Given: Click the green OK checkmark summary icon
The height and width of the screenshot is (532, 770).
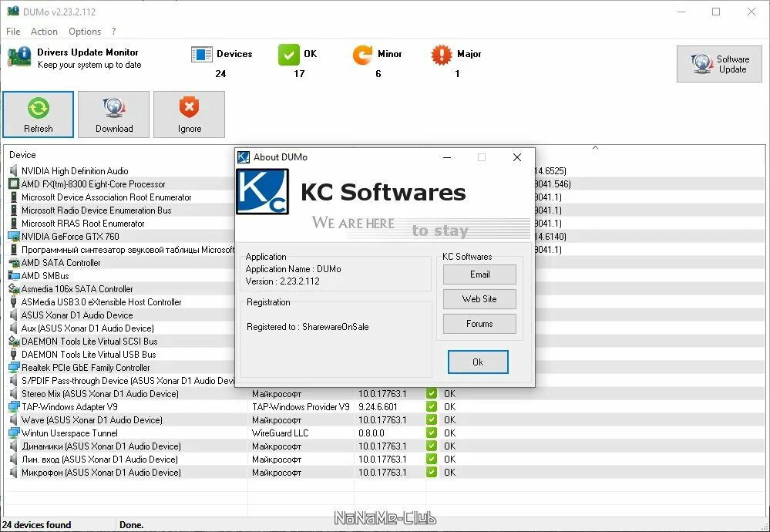Looking at the screenshot, I should [x=289, y=55].
